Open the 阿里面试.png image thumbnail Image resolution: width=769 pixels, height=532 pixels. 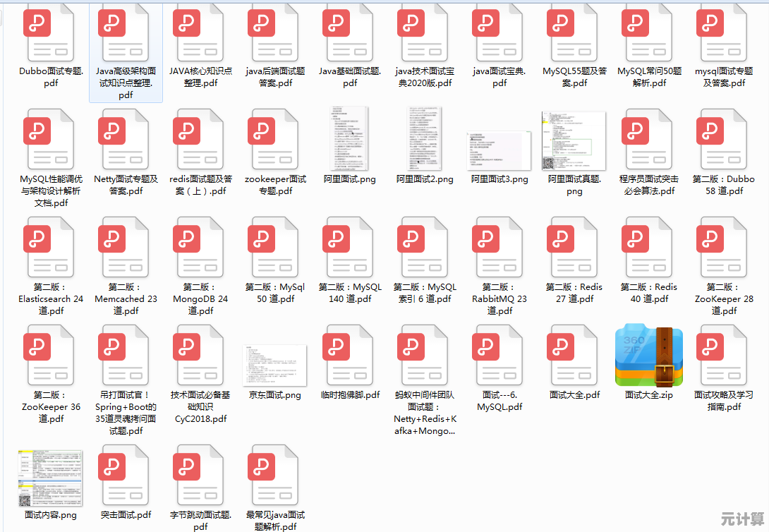click(x=350, y=138)
